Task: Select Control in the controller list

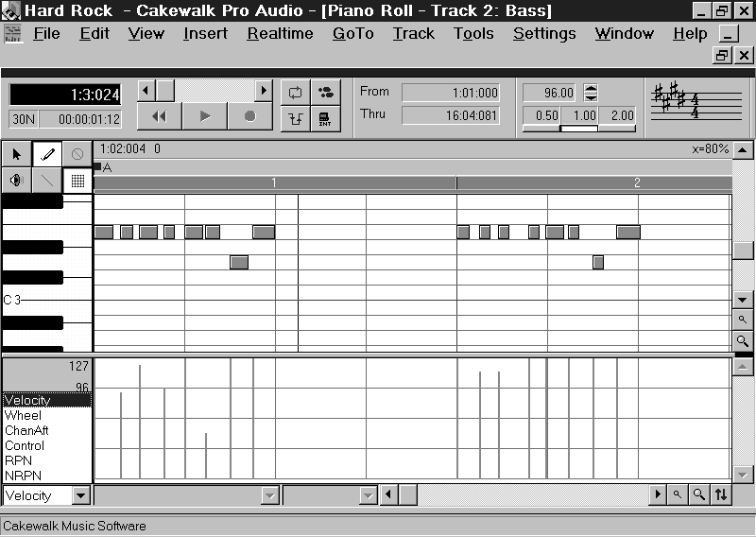Action: [47, 445]
